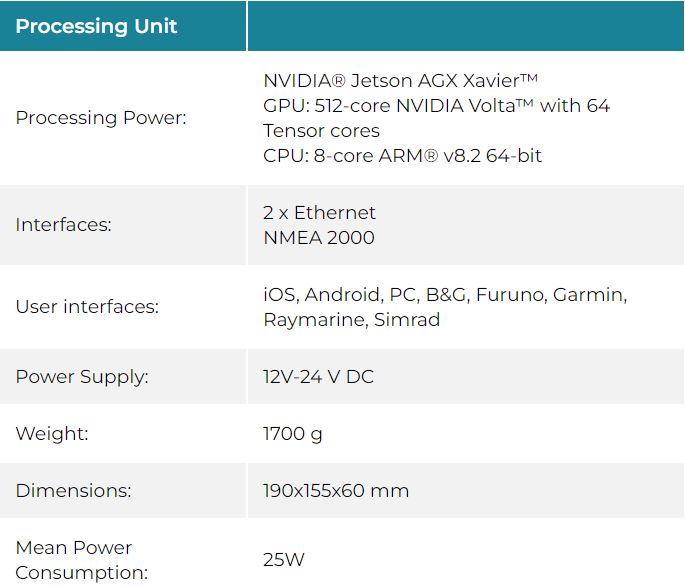Click the Processing Unit table header
This screenshot has height=586, width=685.
(96, 26)
